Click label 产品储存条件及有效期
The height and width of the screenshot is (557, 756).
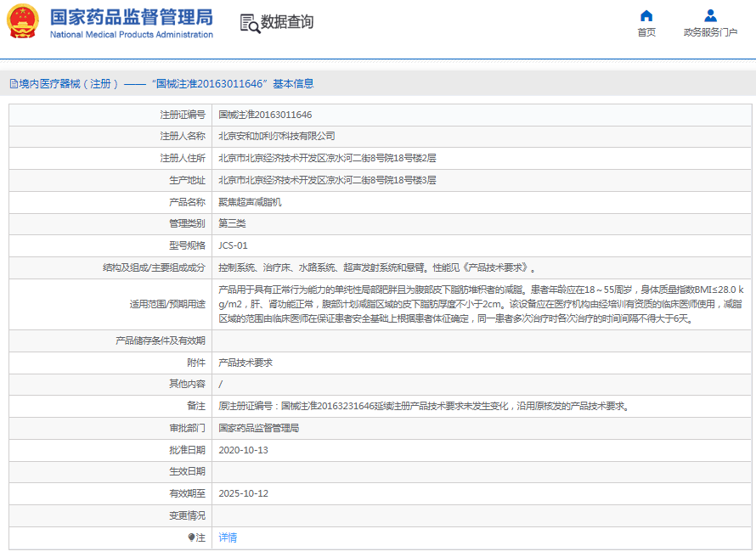161,340
